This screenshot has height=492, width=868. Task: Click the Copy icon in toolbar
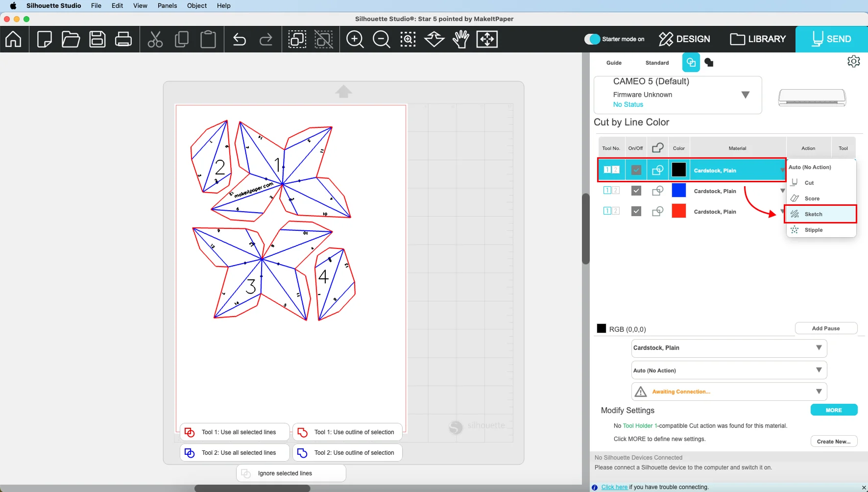182,39
